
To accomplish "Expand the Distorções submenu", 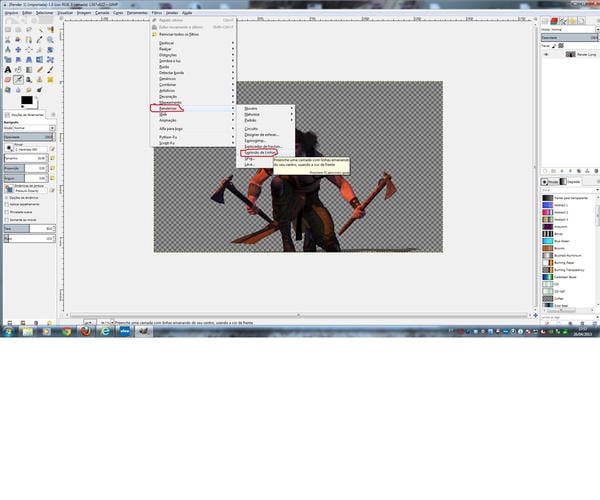I will coord(194,55).
